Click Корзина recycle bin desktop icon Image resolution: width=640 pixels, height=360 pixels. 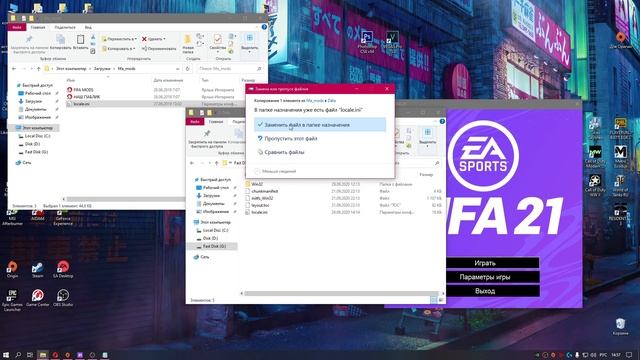pos(620,327)
